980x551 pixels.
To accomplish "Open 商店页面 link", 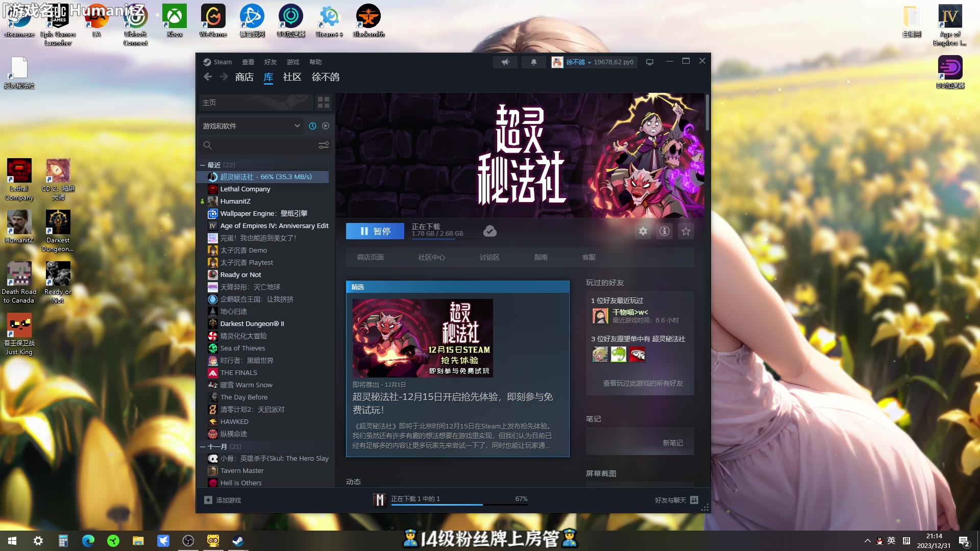I will point(371,257).
